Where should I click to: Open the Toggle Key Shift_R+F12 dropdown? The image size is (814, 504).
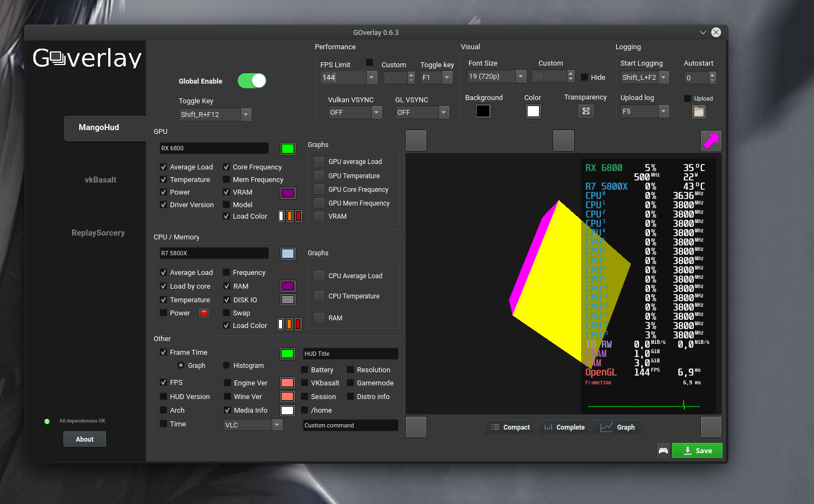coord(246,114)
